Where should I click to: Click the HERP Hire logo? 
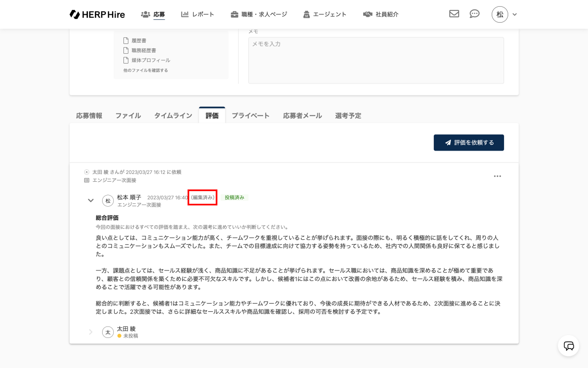(x=97, y=14)
